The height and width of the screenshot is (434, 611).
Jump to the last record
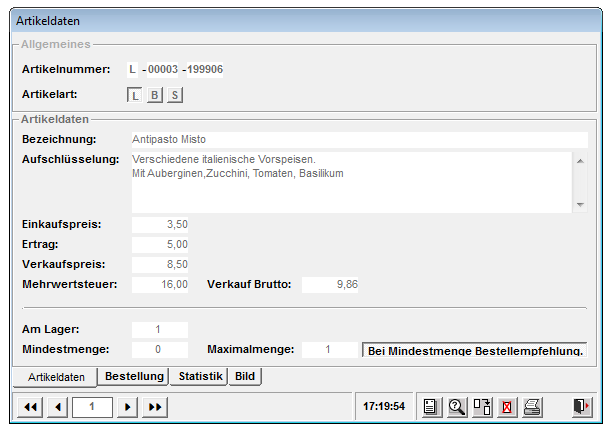(x=155, y=407)
